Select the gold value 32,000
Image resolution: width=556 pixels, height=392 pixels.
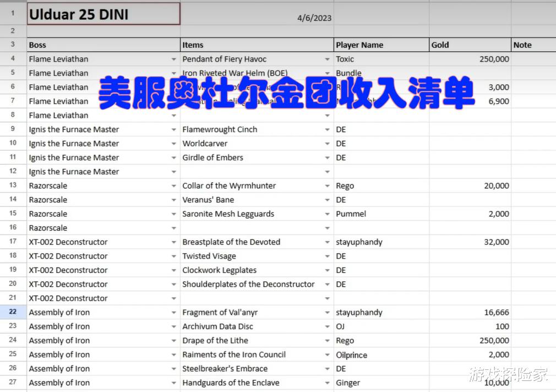tap(470, 242)
